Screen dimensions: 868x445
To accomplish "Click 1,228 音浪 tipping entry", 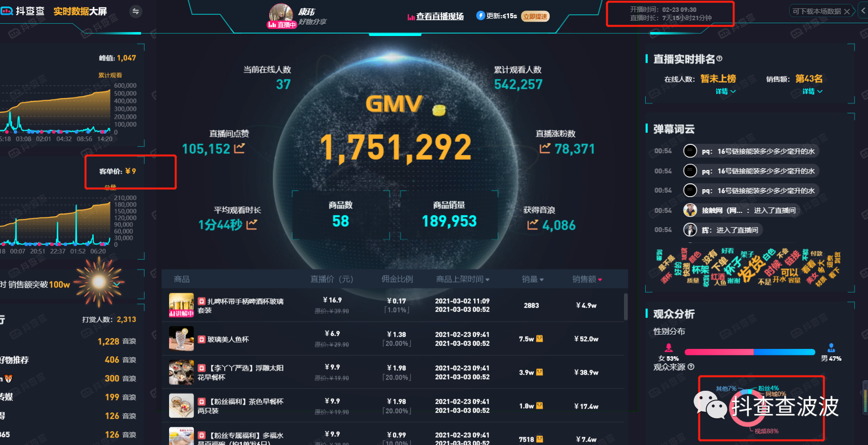I will tap(117, 341).
